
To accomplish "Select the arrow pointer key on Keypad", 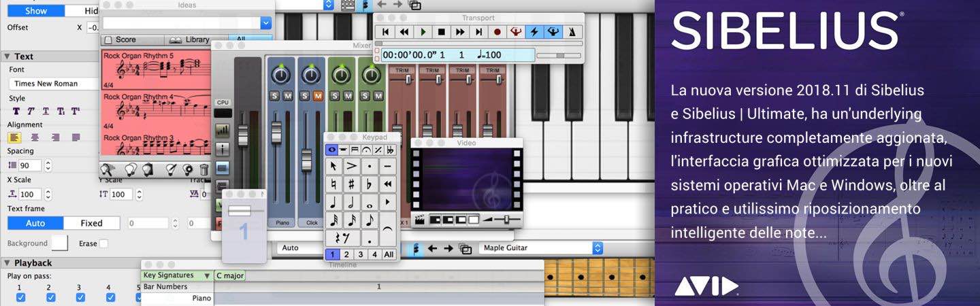I will tap(333, 166).
